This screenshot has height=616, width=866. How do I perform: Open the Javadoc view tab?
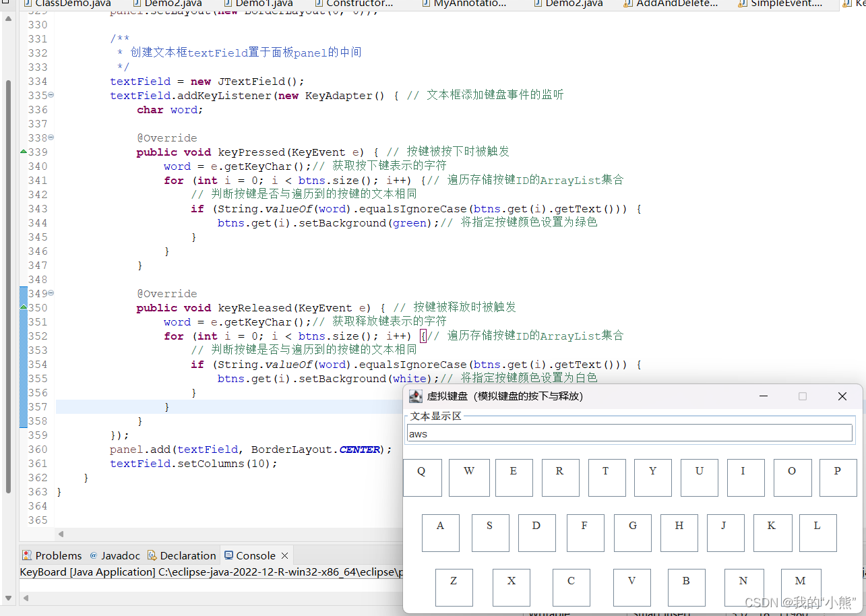click(115, 556)
